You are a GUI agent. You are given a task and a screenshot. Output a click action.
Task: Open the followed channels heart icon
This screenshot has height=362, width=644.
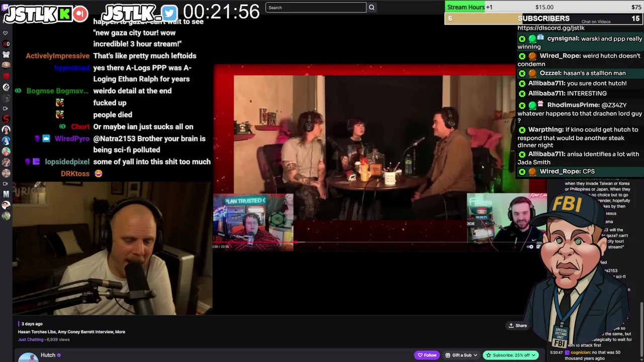click(x=6, y=33)
